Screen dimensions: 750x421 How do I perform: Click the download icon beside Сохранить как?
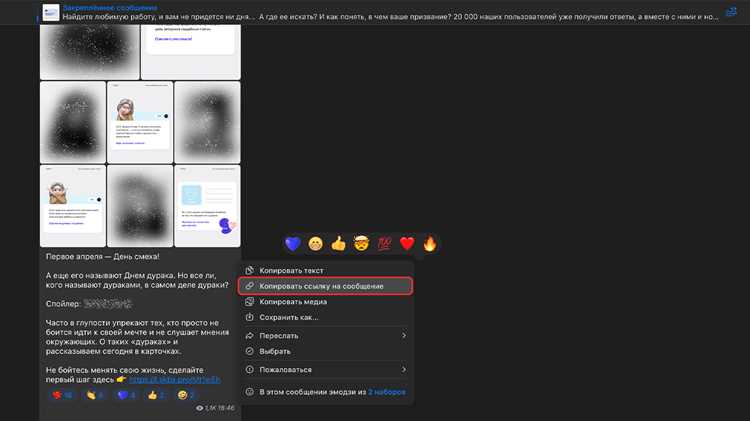coord(249,317)
